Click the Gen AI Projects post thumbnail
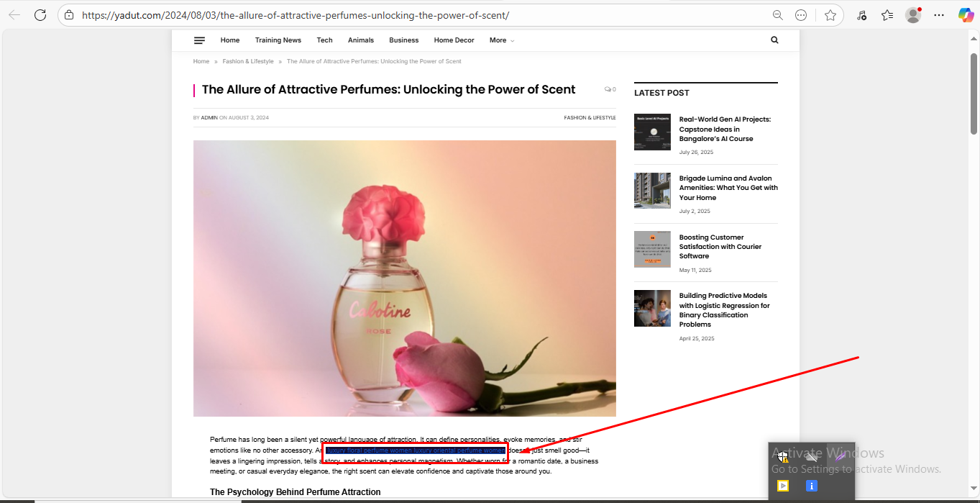Screen dimensions: 980x503 tap(652, 132)
